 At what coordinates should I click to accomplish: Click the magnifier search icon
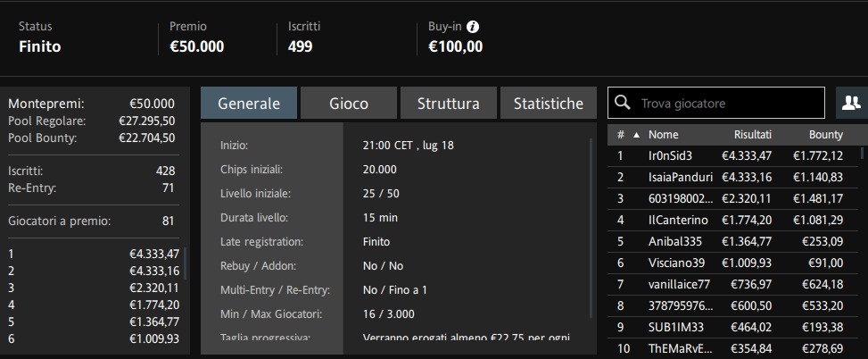(x=623, y=103)
